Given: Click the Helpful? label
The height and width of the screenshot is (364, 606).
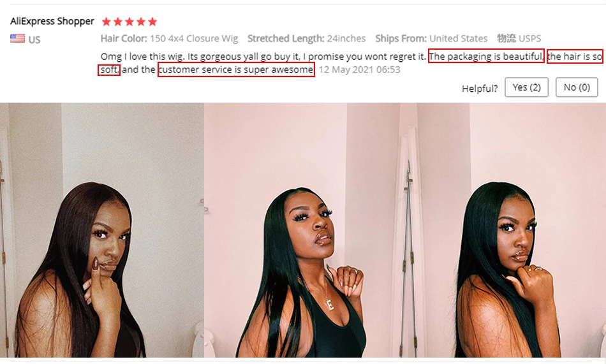Looking at the screenshot, I should point(480,89).
